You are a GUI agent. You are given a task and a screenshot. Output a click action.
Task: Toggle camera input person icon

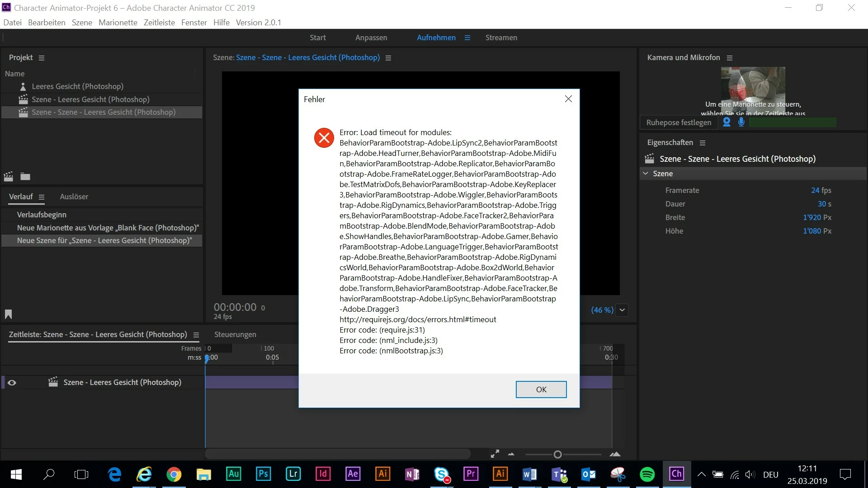coord(726,122)
